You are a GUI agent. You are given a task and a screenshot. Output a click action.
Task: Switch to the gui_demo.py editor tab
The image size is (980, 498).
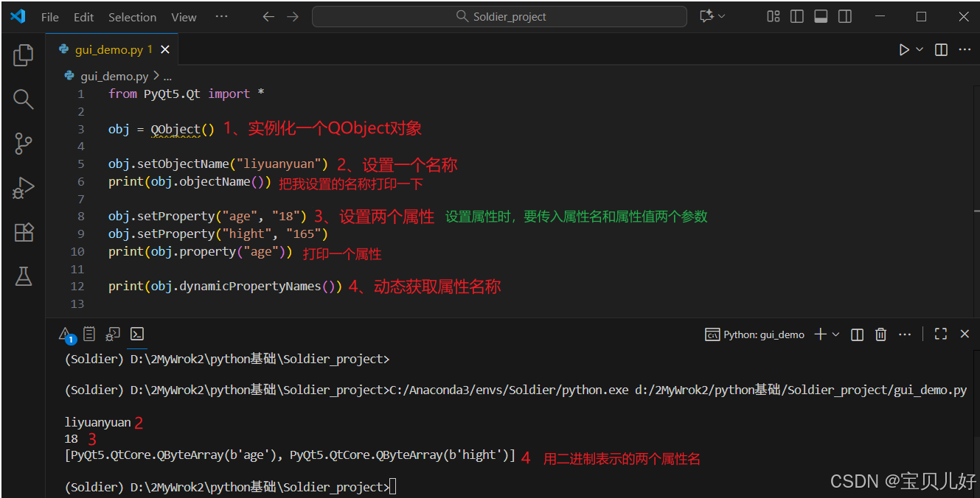pos(111,49)
